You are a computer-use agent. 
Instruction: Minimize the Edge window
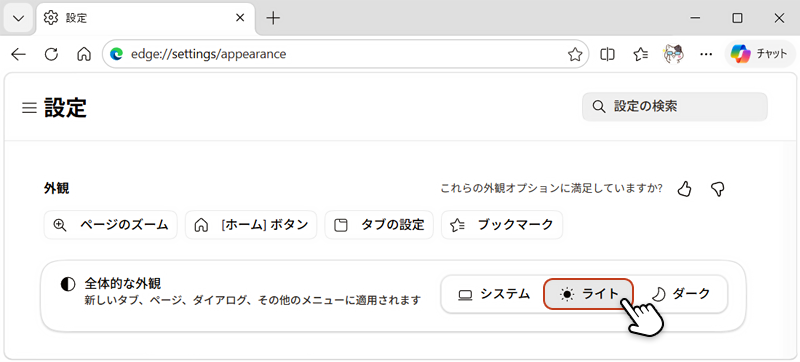tap(695, 18)
